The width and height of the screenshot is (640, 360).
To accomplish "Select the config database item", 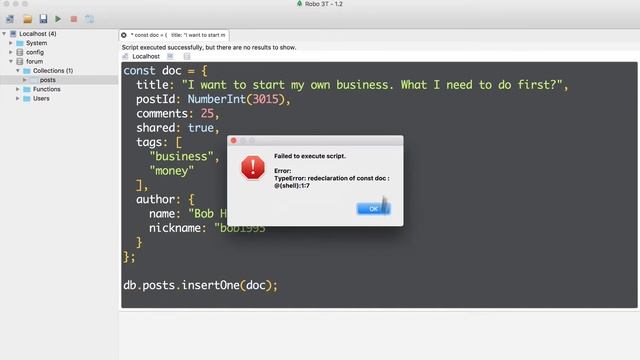I will pos(35,52).
